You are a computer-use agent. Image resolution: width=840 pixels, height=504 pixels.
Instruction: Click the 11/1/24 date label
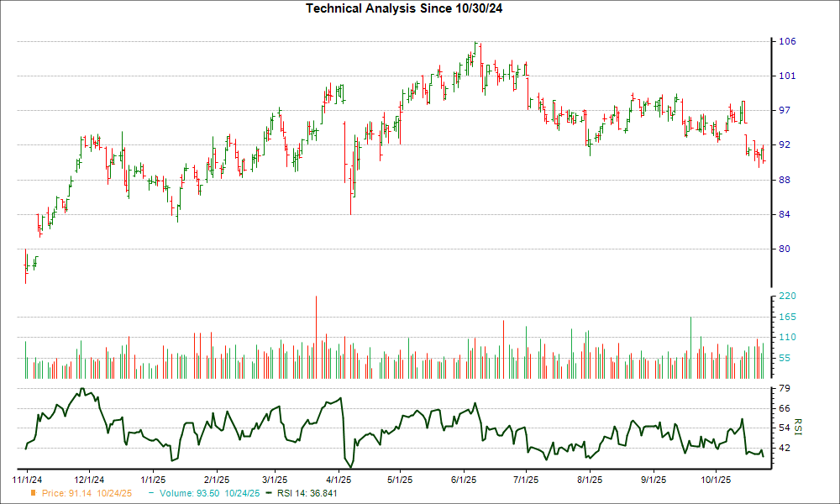click(x=28, y=475)
